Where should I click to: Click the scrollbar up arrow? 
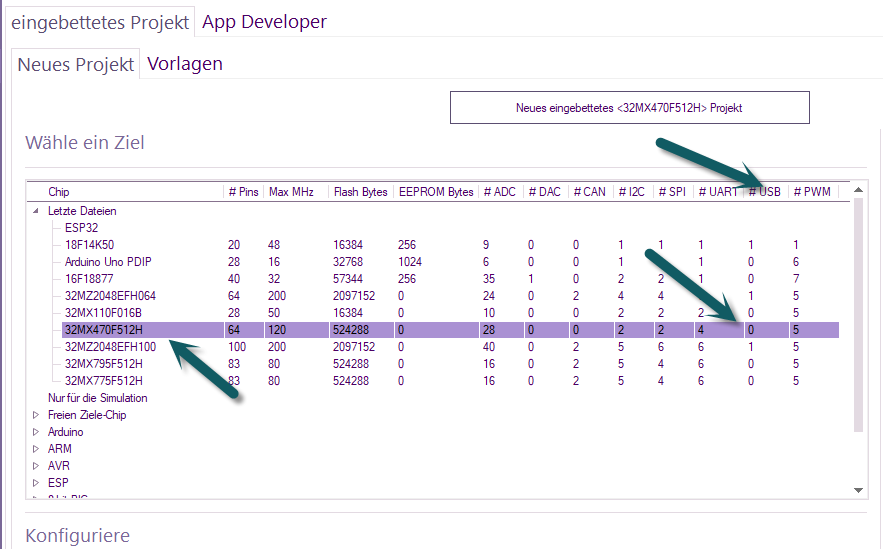point(858,190)
